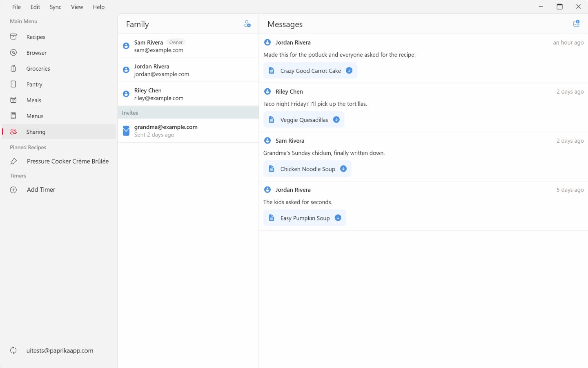Select the riley@example.com email text

pyautogui.click(x=159, y=98)
